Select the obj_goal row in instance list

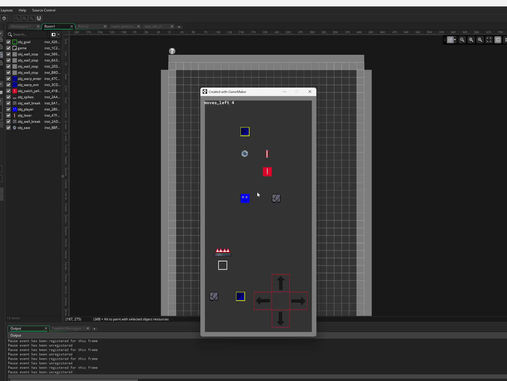[33, 42]
